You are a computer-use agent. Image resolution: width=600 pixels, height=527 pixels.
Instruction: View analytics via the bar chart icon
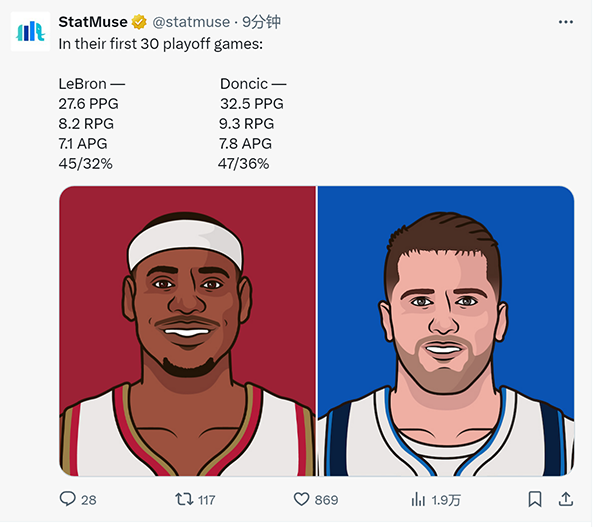pos(419,498)
